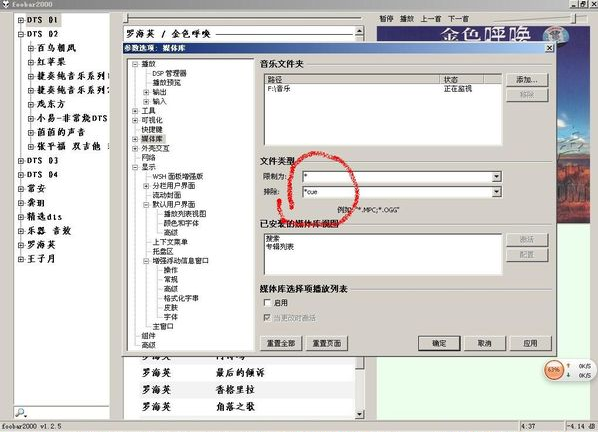Select 快捷键 in the preferences tree

coord(152,129)
